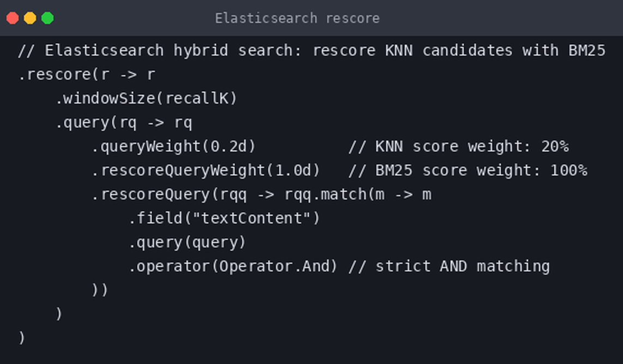Click the final closing parenthesis line
Image resolution: width=623 pixels, height=364 pixels.
[x=21, y=338]
